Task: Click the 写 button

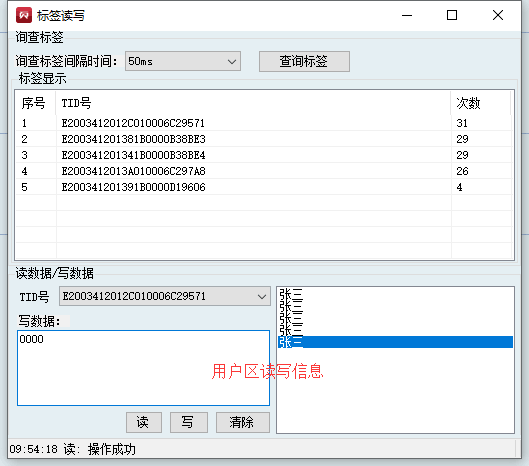Action: (189, 422)
